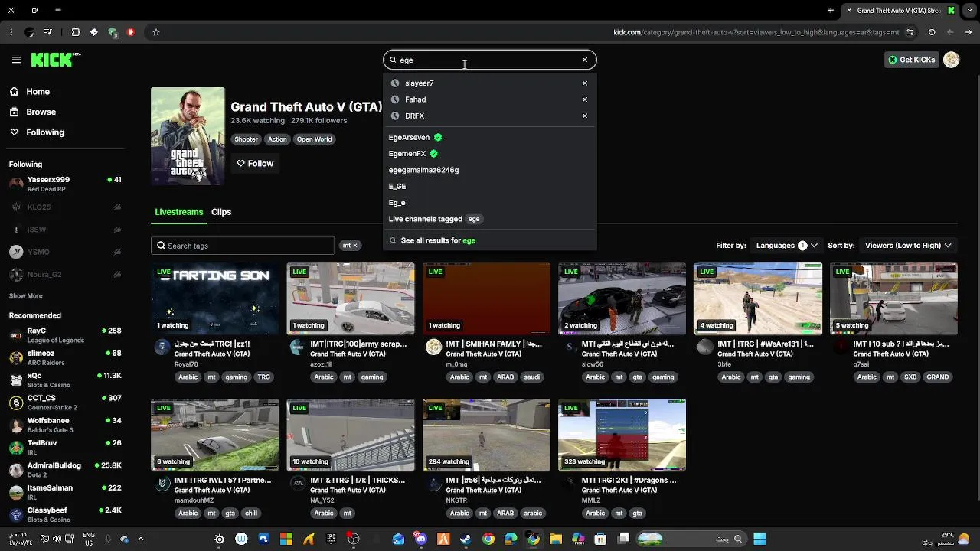The width and height of the screenshot is (980, 551).
Task: Focus the Search tags field
Action: click(243, 246)
